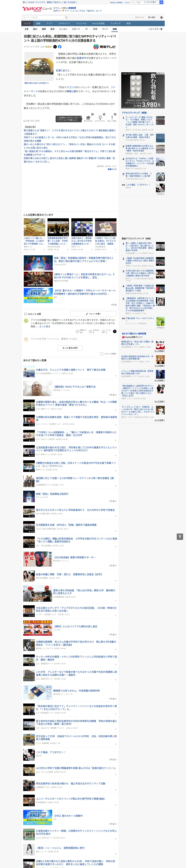
Task: Open the 購入履歴 link
Action: click(x=152, y=17)
